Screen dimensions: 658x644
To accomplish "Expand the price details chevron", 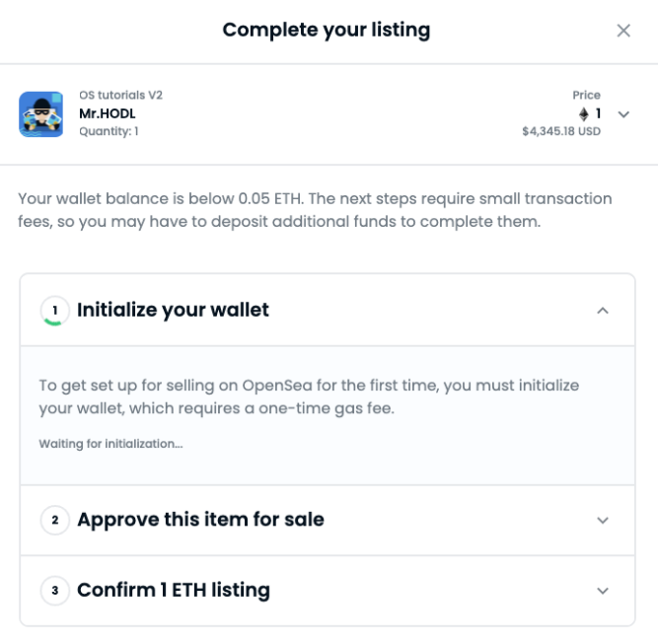I will (623, 113).
